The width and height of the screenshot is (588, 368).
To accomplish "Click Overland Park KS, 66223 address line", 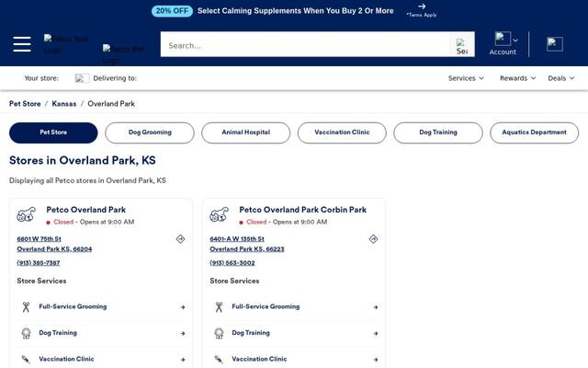I will click(x=247, y=249).
